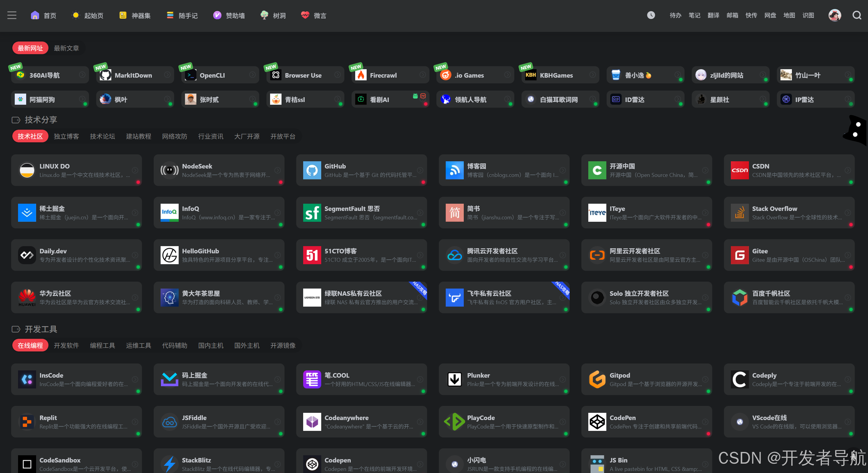
Task: Click arrow button on GitHub card
Action: tap(420, 170)
